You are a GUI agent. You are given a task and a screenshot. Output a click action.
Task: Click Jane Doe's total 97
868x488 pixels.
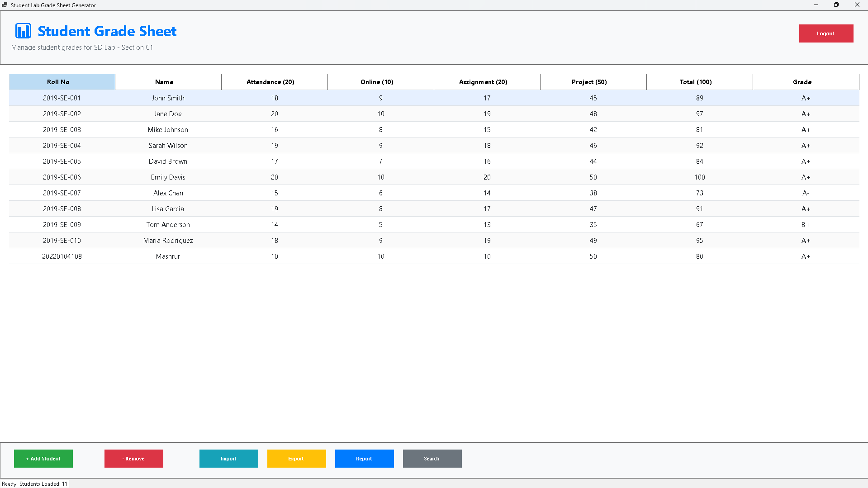[700, 114]
